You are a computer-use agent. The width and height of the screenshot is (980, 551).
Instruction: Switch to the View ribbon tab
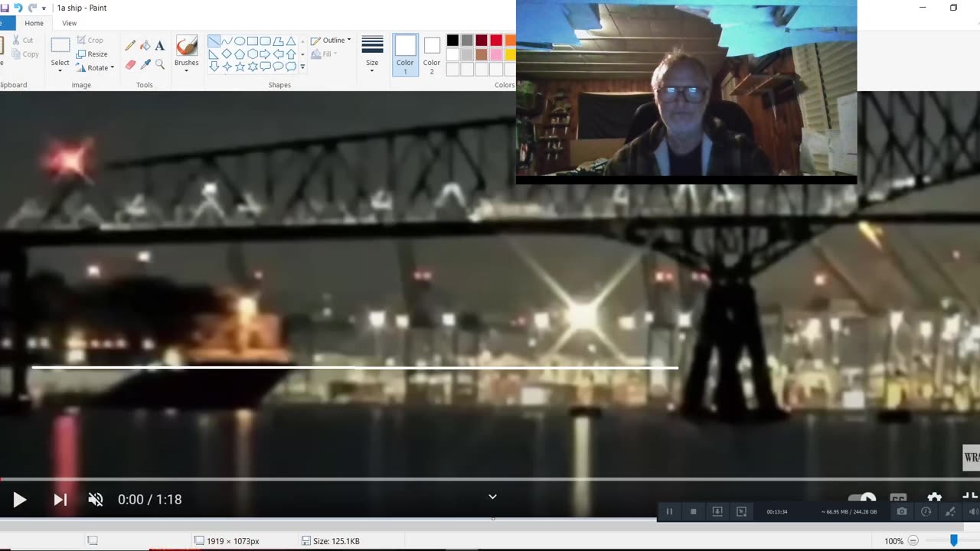[69, 24]
